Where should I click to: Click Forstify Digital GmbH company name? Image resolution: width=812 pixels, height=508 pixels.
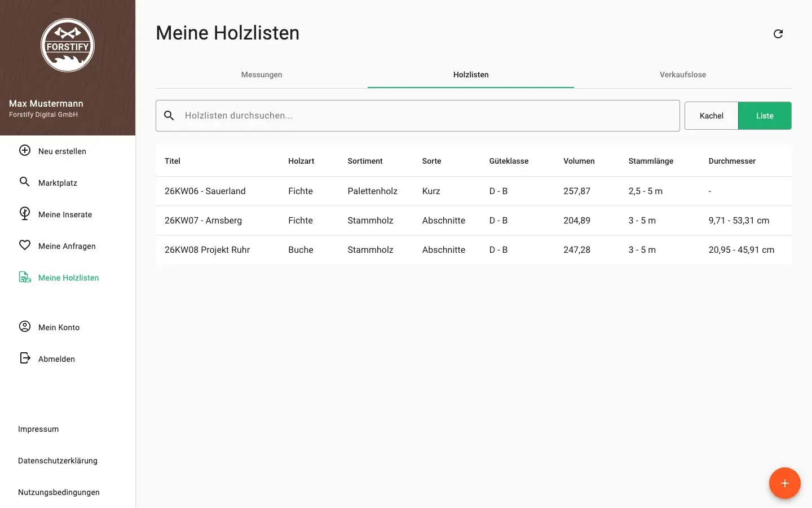click(43, 115)
